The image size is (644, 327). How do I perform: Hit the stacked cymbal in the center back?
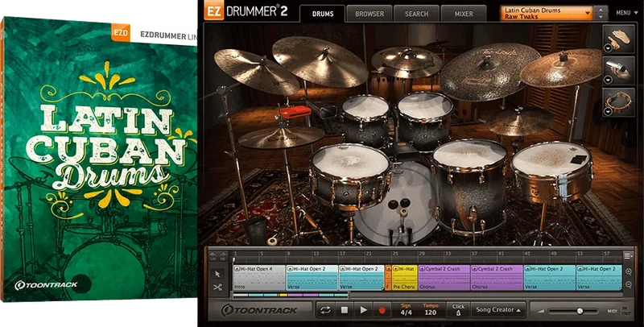pos(407,62)
